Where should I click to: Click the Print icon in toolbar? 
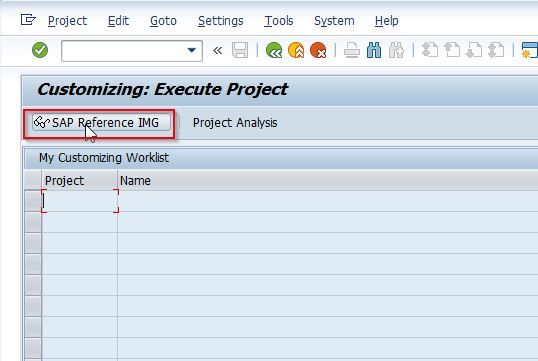coord(352,50)
